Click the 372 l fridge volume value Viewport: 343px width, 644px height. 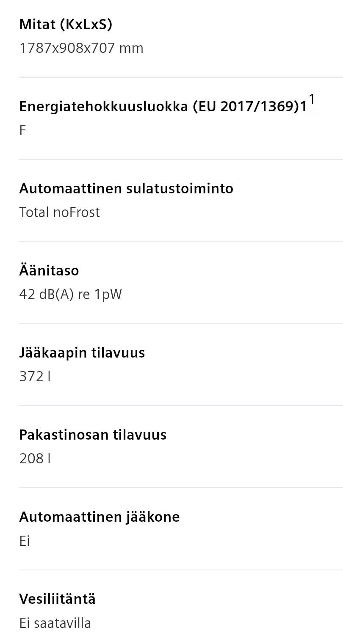click(35, 376)
